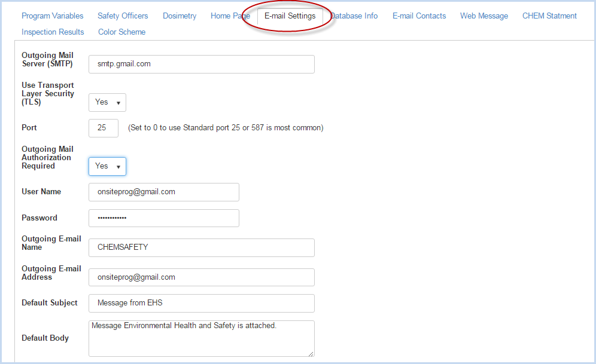The image size is (596, 364).
Task: Open the Program Variables tab
Action: pyautogui.click(x=53, y=16)
